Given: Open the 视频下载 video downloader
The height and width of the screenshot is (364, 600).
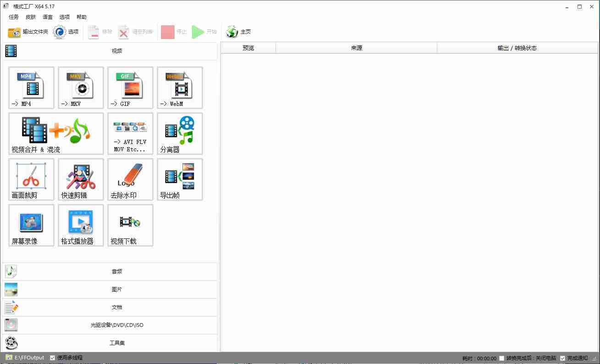Looking at the screenshot, I should (x=130, y=225).
